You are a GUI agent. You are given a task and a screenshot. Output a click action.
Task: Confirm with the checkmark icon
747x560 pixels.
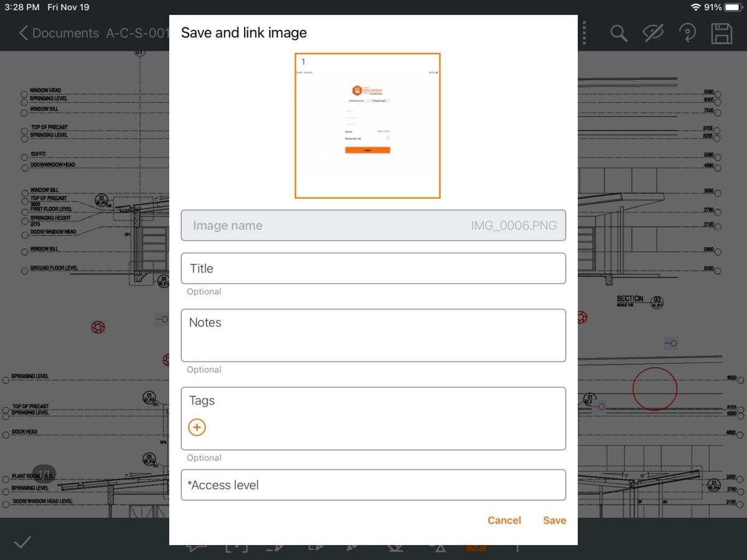(x=22, y=542)
